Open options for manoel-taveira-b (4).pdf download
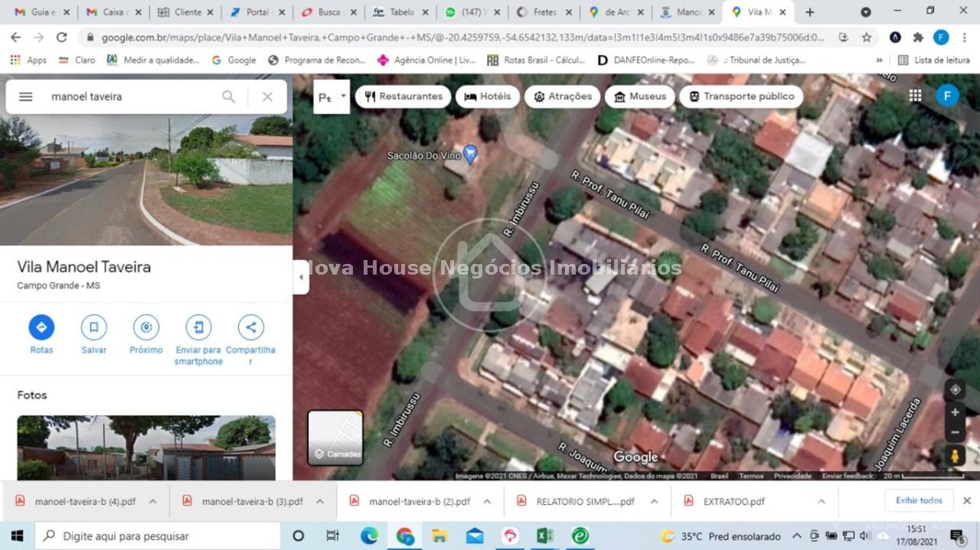Screen dimensions: 980x550 coord(152,502)
